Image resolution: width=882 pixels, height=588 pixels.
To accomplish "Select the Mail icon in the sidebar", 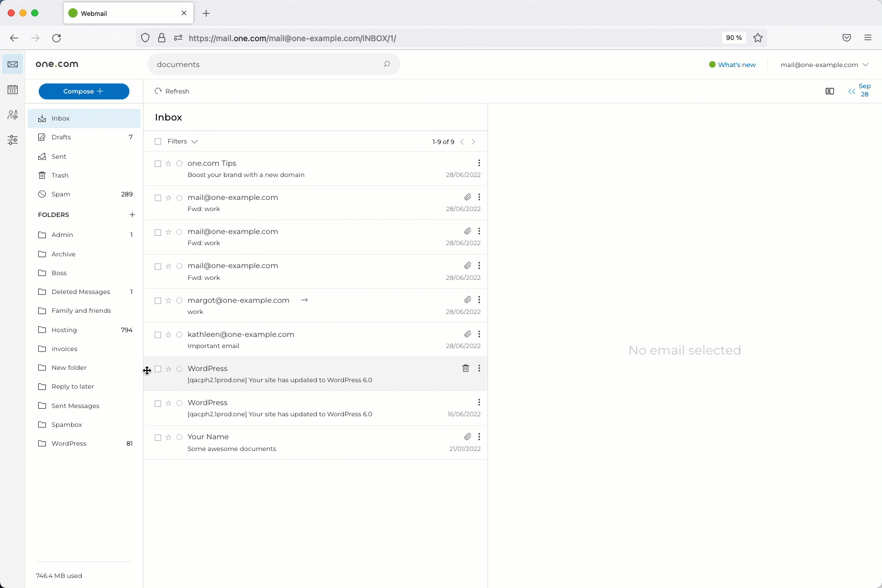I will pyautogui.click(x=12, y=64).
